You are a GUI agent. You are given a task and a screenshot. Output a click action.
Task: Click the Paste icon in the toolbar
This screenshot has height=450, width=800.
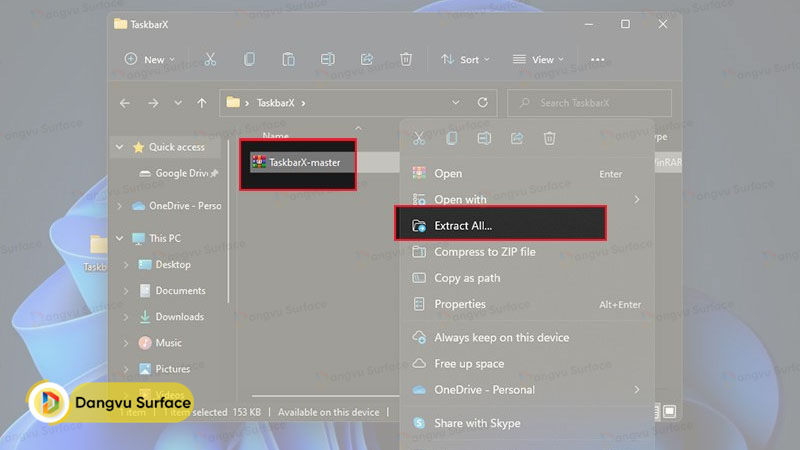pos(288,60)
